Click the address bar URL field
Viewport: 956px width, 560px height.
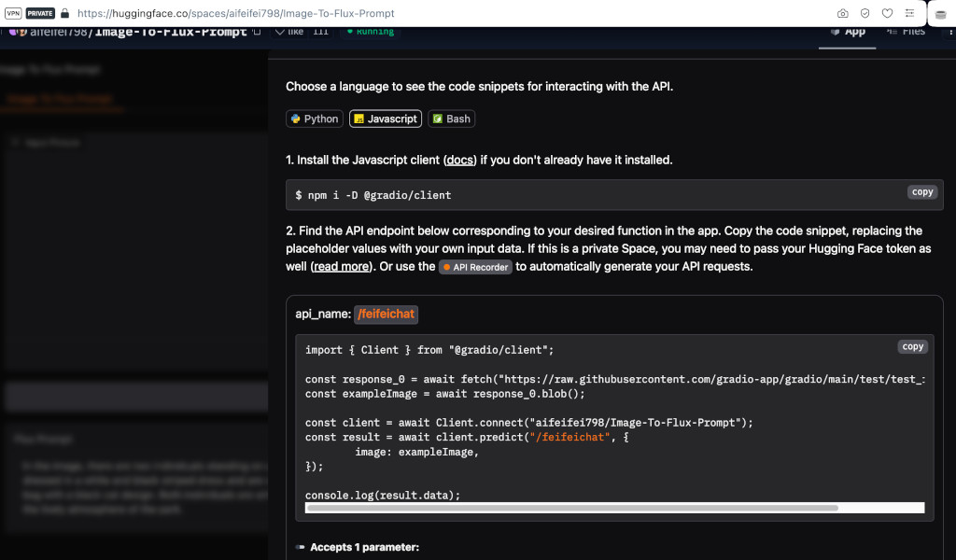click(x=236, y=13)
